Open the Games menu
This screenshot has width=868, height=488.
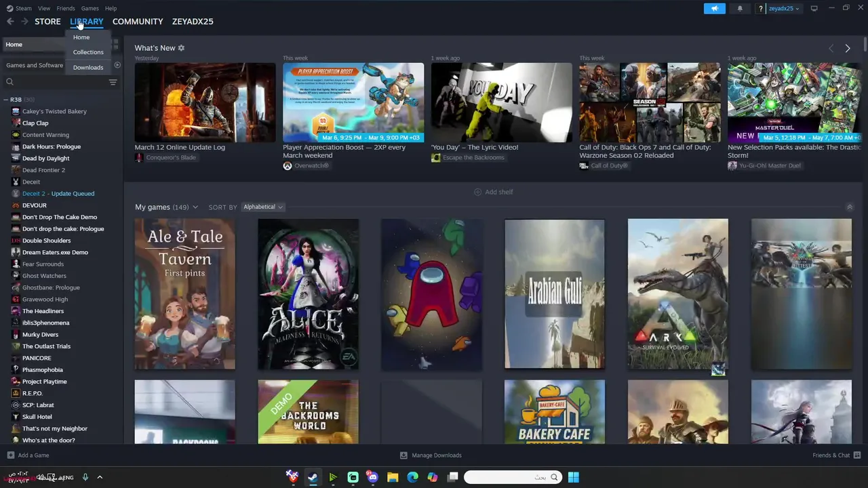tap(90, 8)
